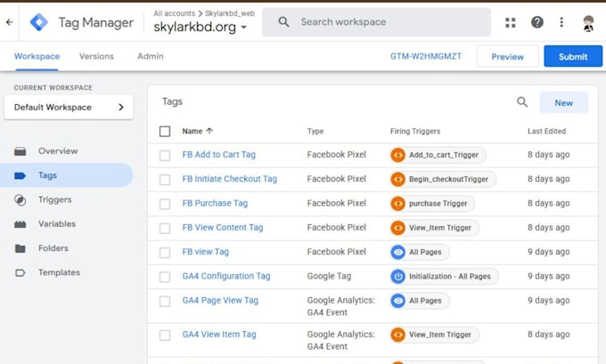Click the Firing Triggers column header
The height and width of the screenshot is (364, 606).
click(415, 131)
